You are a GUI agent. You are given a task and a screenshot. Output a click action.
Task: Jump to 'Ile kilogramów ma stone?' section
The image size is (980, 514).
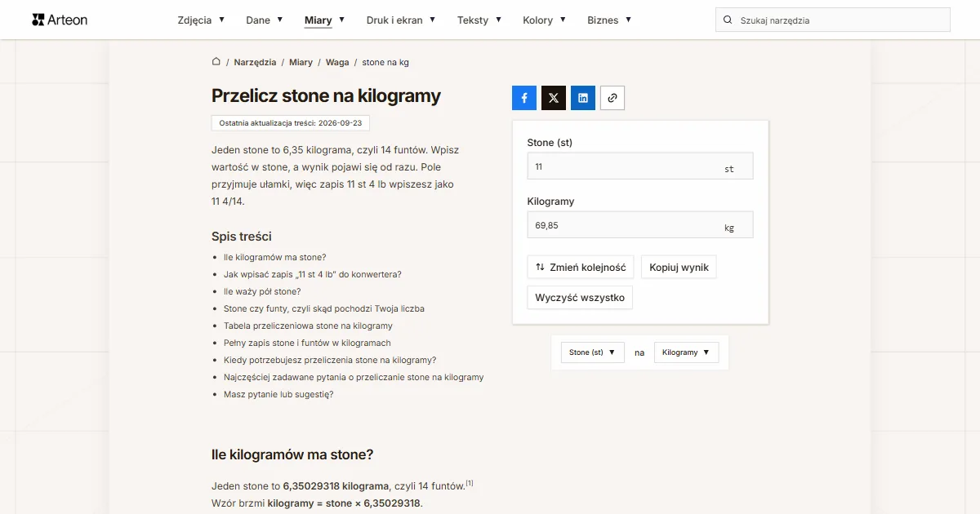pos(274,257)
